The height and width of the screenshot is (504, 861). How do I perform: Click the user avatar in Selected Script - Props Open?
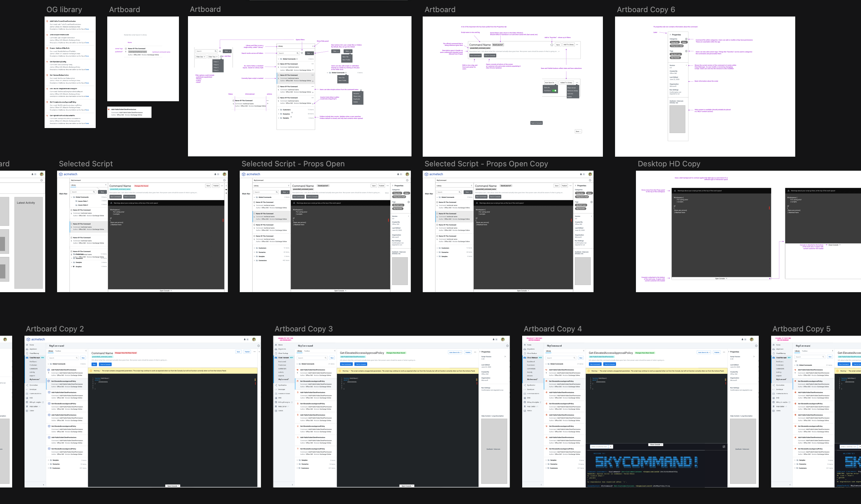tap(407, 174)
